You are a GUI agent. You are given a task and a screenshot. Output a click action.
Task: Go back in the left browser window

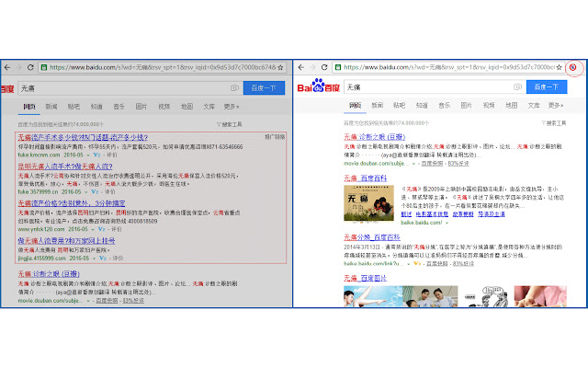6,67
